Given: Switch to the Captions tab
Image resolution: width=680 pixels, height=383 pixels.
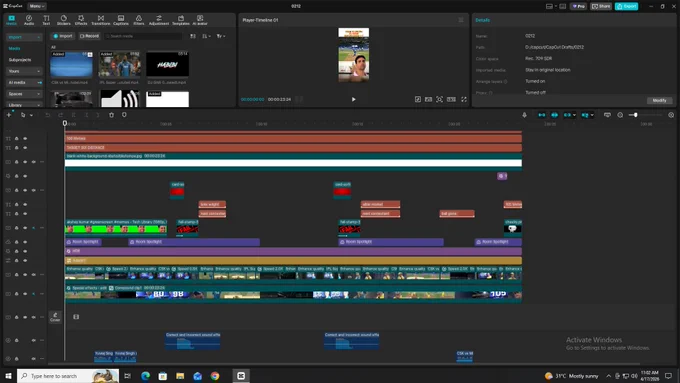Looking at the screenshot, I should point(121,20).
